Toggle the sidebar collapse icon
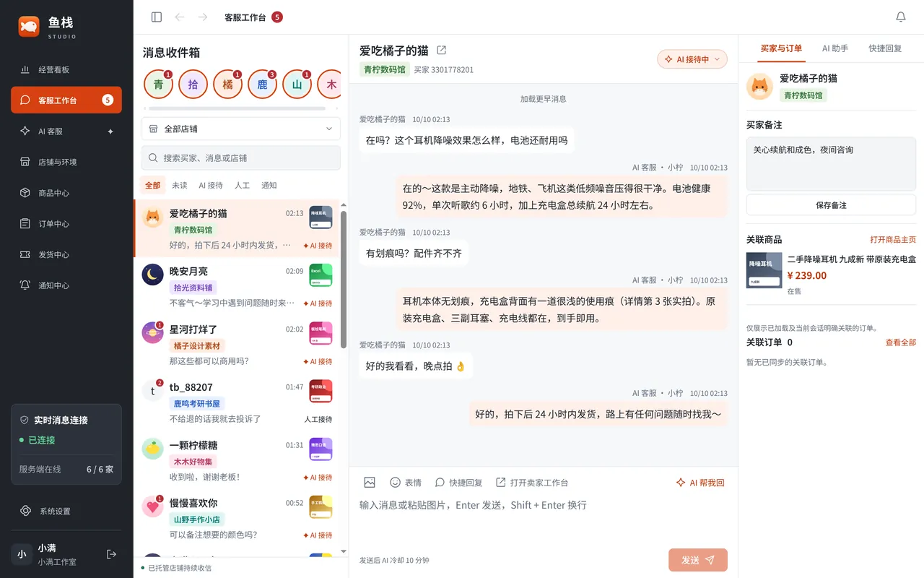 [157, 17]
